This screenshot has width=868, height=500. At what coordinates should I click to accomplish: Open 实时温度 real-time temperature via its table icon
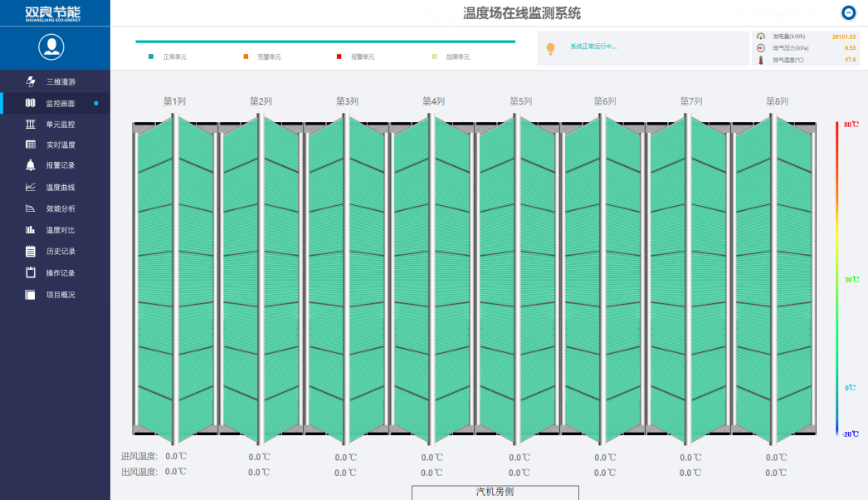(x=29, y=144)
